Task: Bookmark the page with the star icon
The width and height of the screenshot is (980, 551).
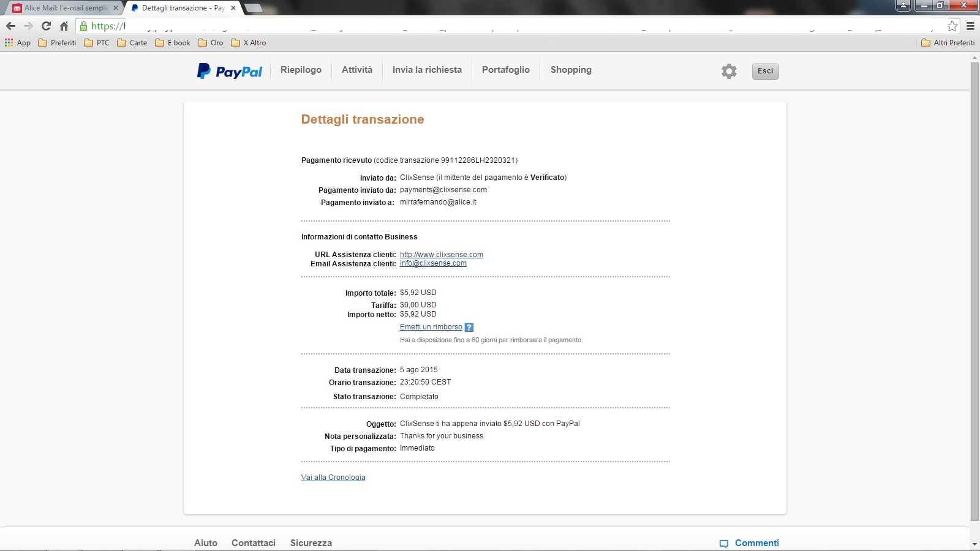Action: pos(952,26)
